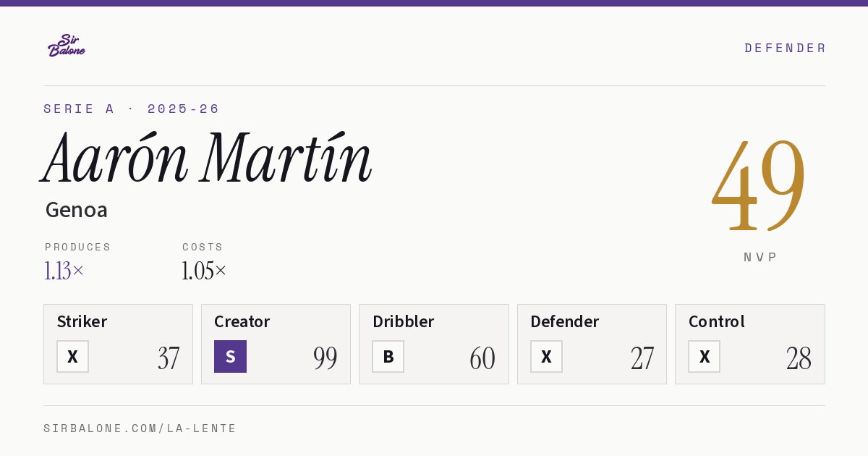This screenshot has width=868, height=456.
Task: Click the 1.05× costs value
Action: click(204, 271)
